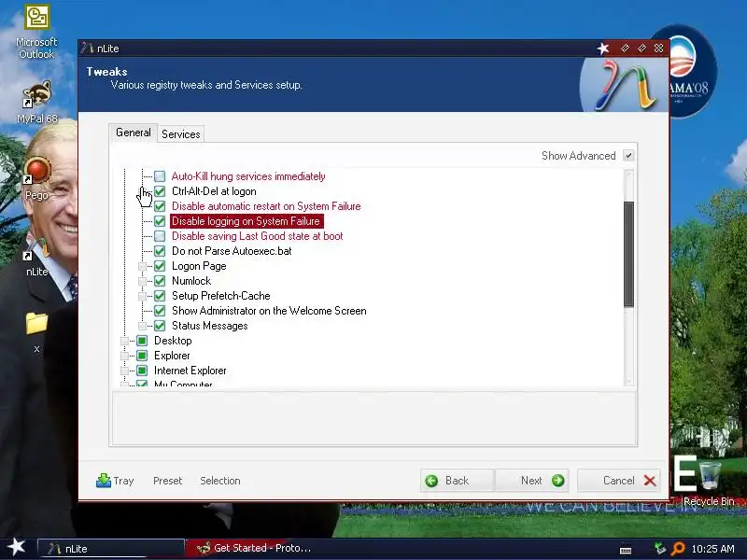Select 'Disable saving Last Good state at boot' text
The height and width of the screenshot is (560, 747).
(x=258, y=236)
